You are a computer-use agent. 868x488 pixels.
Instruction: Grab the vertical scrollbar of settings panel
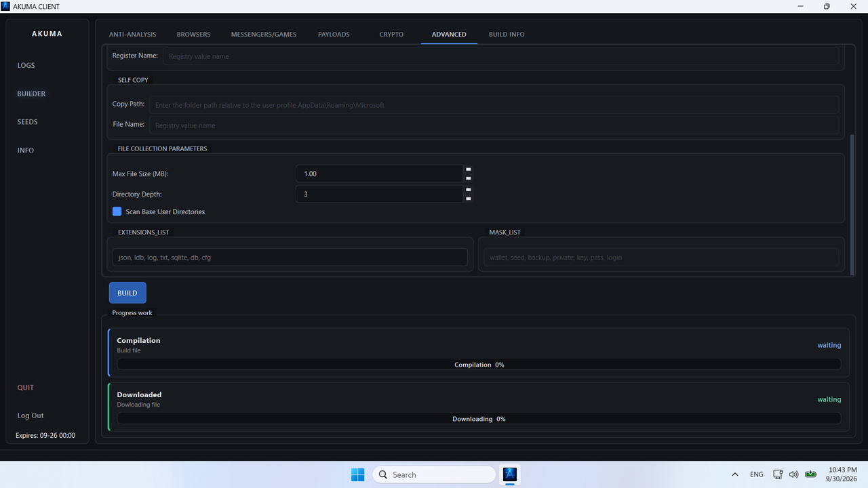pyautogui.click(x=852, y=205)
